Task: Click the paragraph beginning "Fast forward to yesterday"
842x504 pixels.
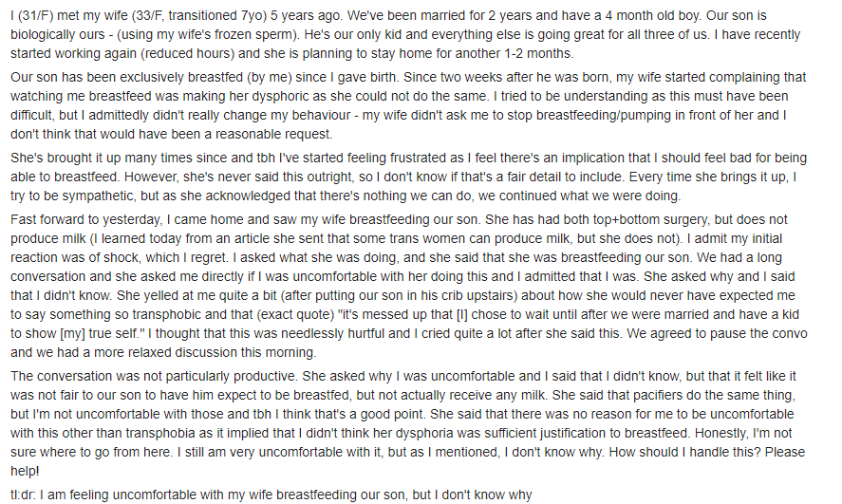Action: [x=408, y=286]
